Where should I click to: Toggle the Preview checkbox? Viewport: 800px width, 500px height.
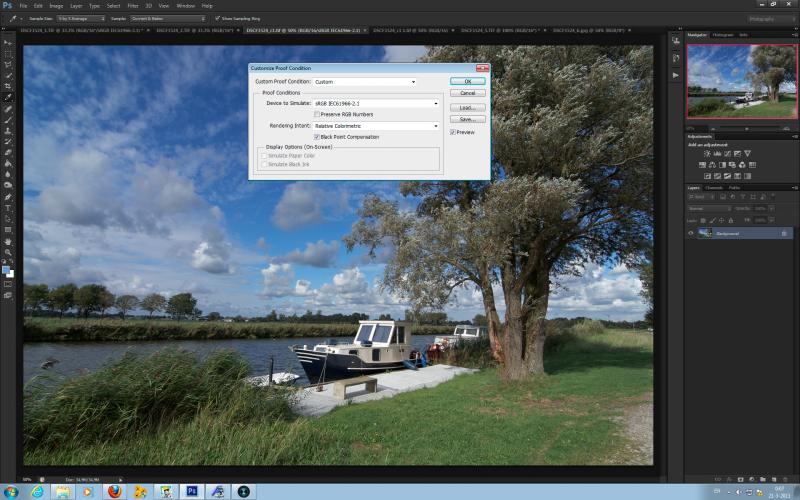[453, 132]
